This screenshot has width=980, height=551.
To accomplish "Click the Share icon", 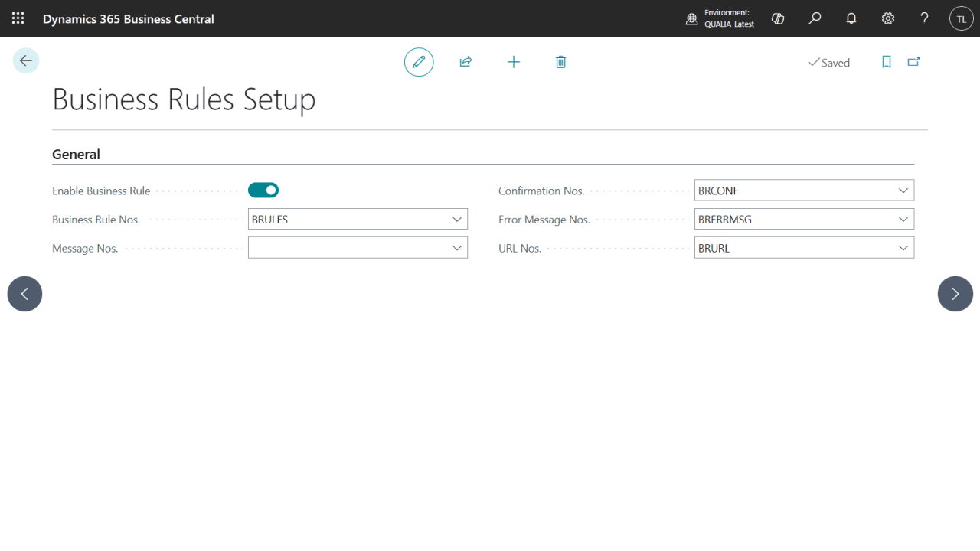I will coord(465,62).
